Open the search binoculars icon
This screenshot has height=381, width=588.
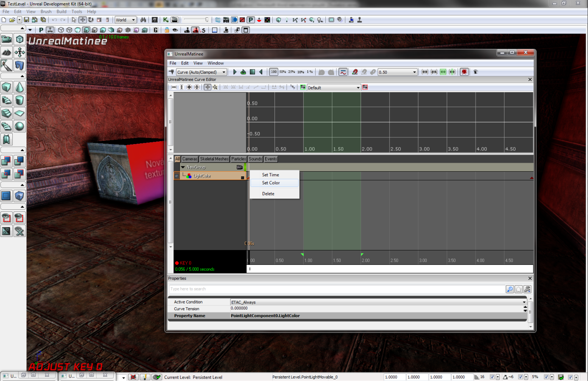[143, 20]
